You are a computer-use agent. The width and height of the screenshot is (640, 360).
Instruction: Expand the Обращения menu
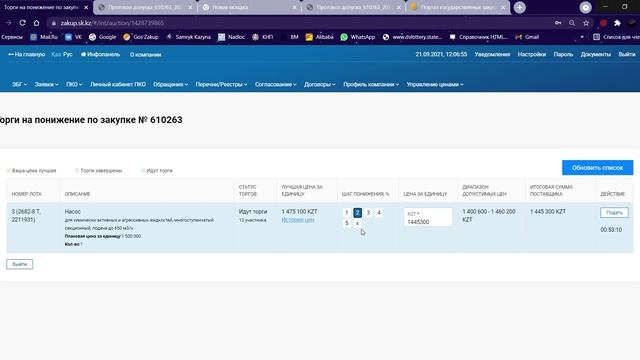[171, 84]
